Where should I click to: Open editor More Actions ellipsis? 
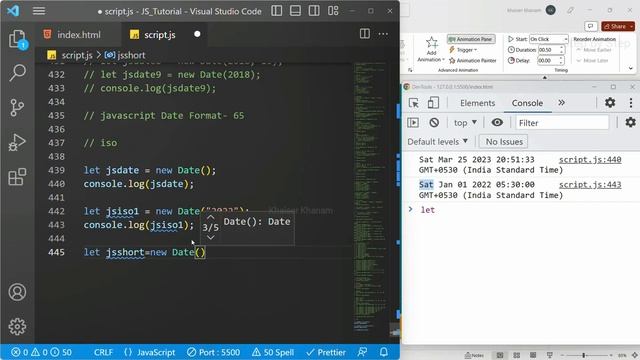pyautogui.click(x=383, y=34)
